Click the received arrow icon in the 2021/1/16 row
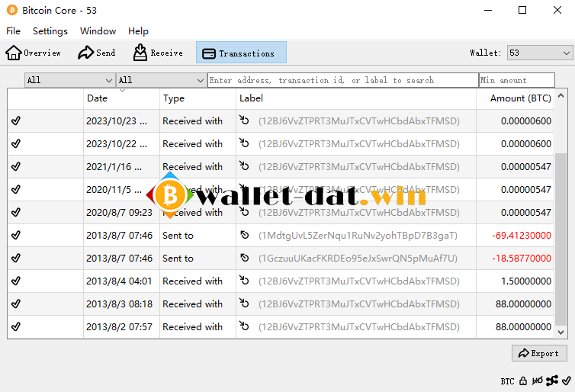The height and width of the screenshot is (392, 575). (244, 165)
